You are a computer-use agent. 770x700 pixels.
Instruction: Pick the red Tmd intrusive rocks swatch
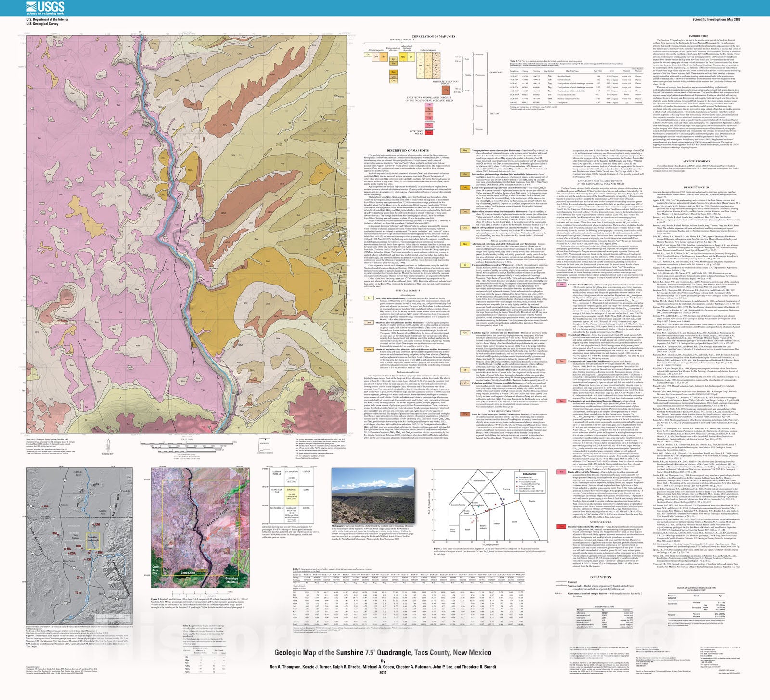coord(429,132)
